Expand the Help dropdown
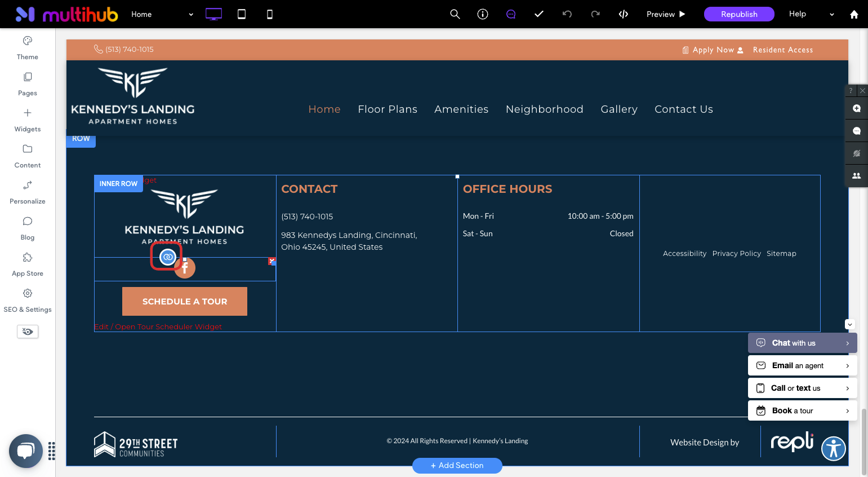Viewport: 868px width, 477px height. [x=811, y=14]
